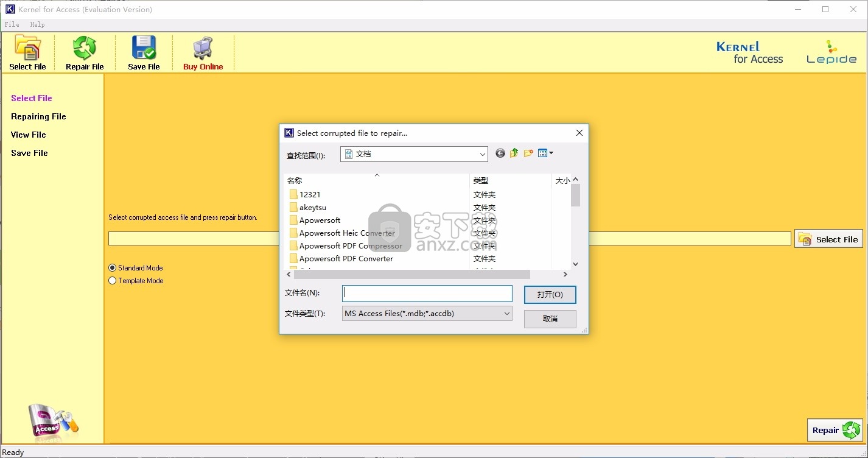Click the Kernel for Access logo
This screenshot has height=458, width=868.
pos(749,52)
